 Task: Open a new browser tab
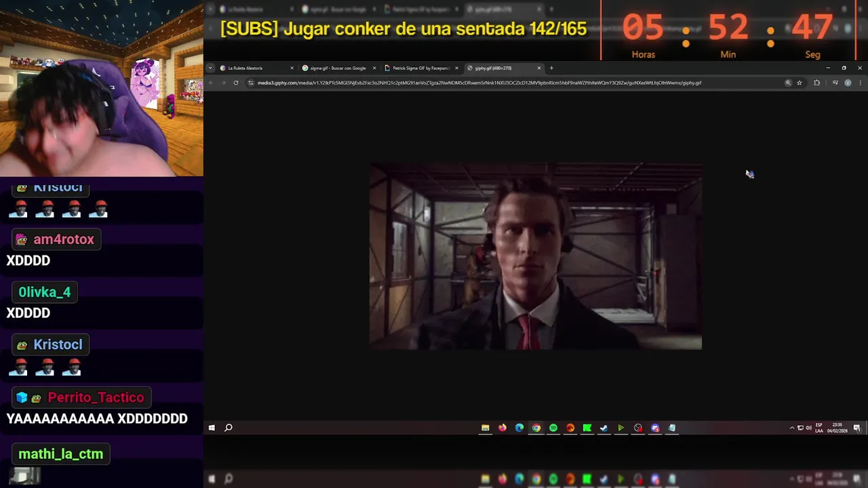[x=551, y=68]
